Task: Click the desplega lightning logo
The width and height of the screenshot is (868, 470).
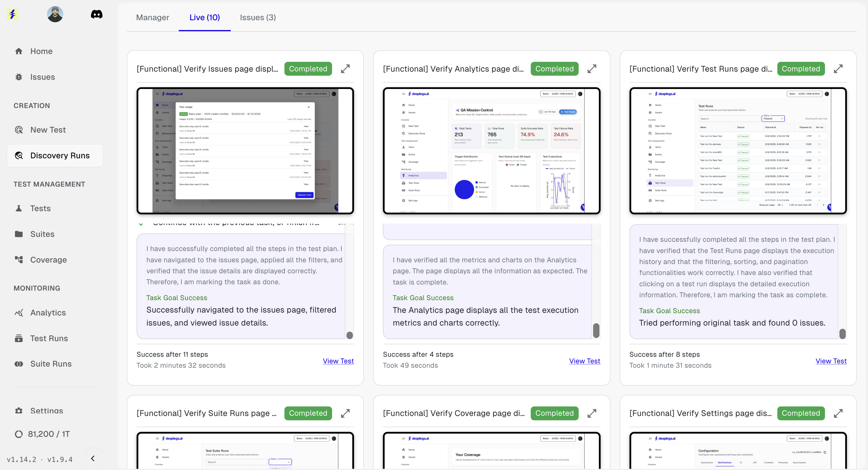Action: coord(12,14)
